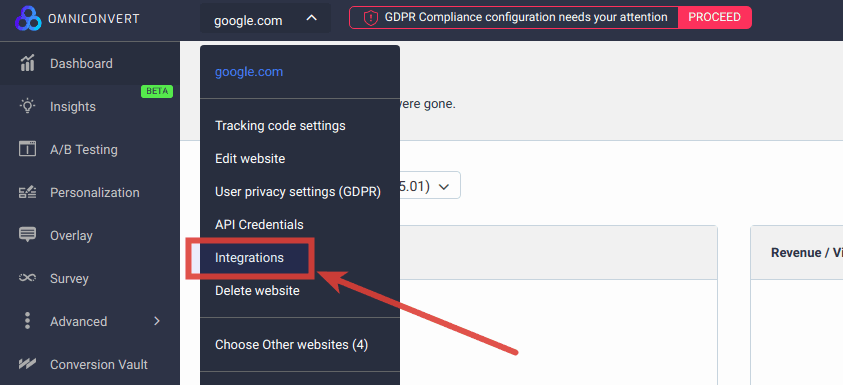Open Overlay via speech bubble icon
This screenshot has width=843, height=385.
(x=27, y=235)
